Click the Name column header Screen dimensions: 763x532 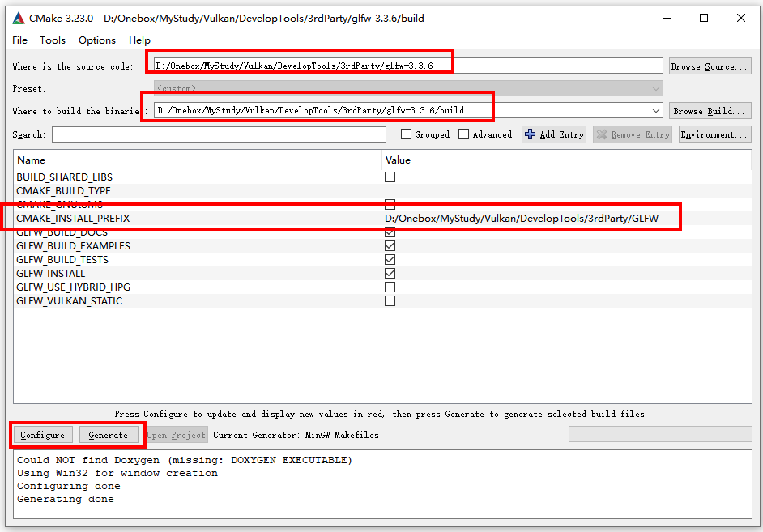(31, 160)
